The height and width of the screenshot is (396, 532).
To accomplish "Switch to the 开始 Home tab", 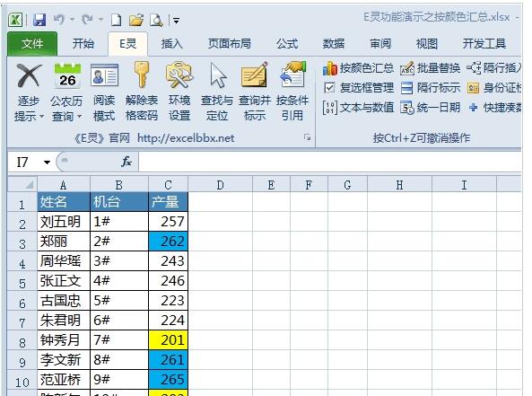I will coord(83,43).
